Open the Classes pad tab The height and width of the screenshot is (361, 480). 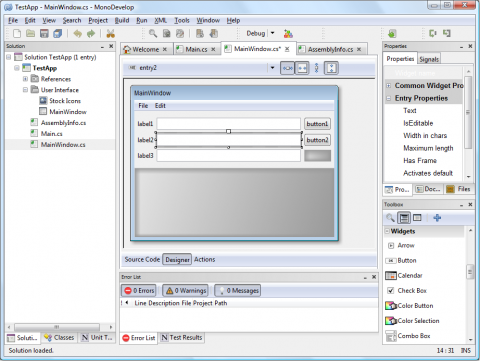pyautogui.click(x=59, y=338)
